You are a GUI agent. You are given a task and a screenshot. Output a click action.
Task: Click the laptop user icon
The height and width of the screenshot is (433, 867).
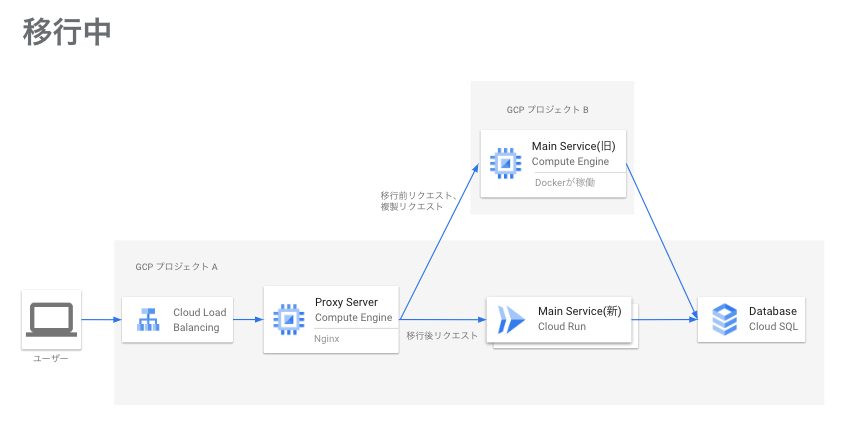pyautogui.click(x=51, y=319)
